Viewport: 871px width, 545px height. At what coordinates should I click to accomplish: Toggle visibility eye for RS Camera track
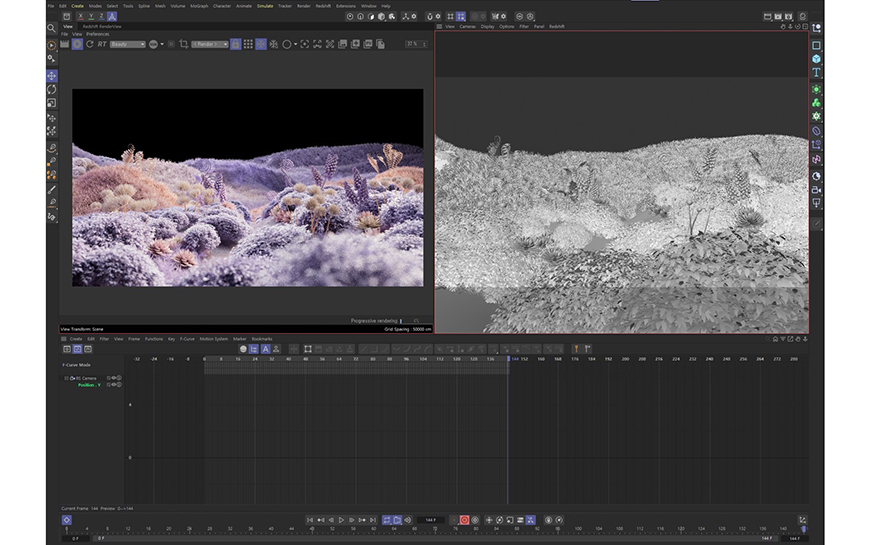[x=113, y=379]
